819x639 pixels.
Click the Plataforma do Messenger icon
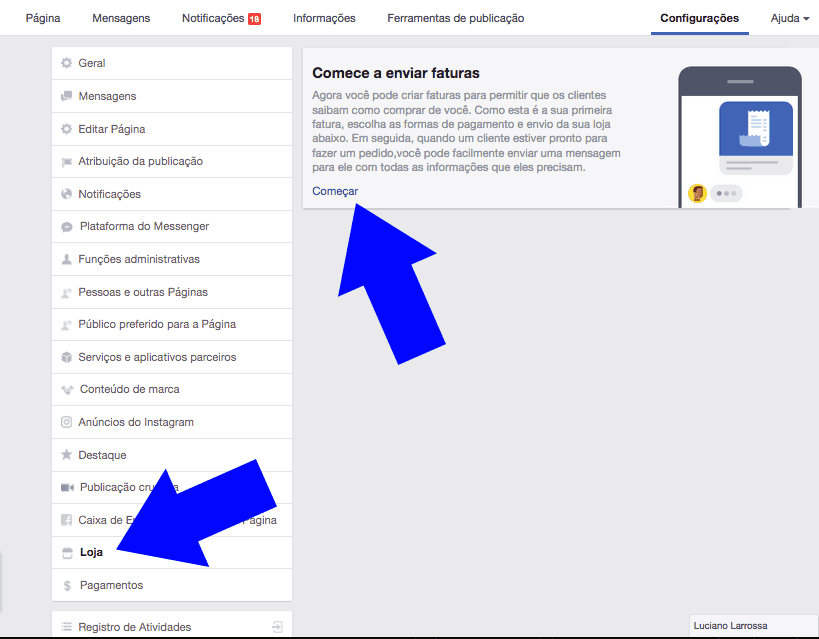click(67, 227)
